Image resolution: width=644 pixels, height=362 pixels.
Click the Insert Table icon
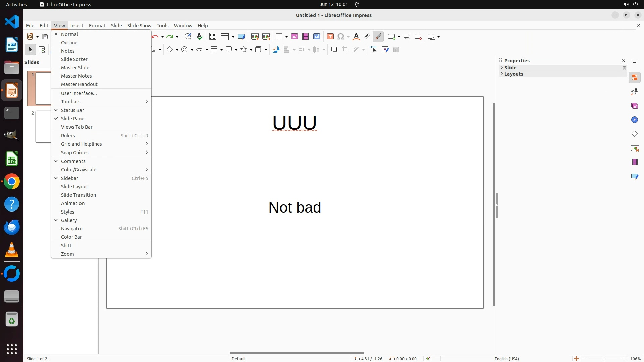click(x=279, y=37)
